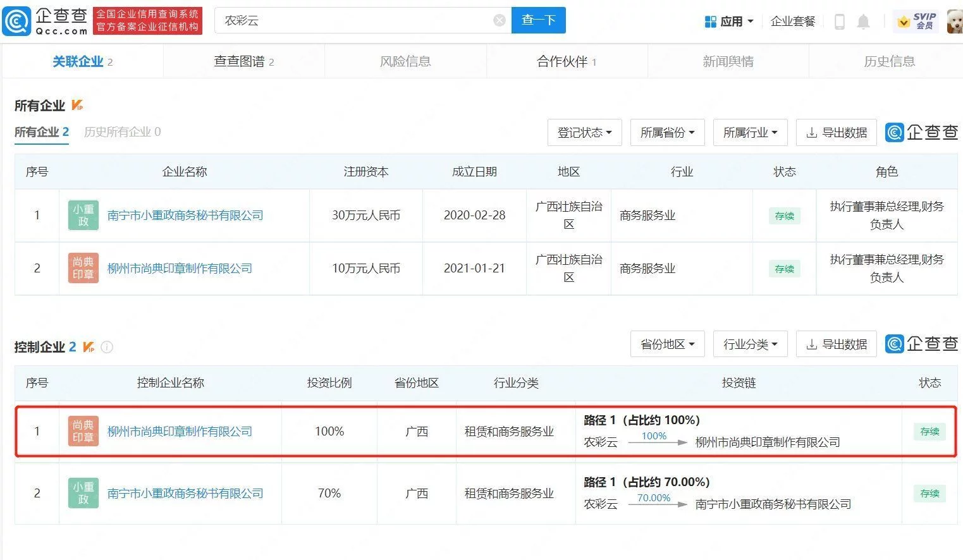Switch to the 合作伙伴 tab
Viewport: 963px width, 560px height.
pyautogui.click(x=567, y=61)
